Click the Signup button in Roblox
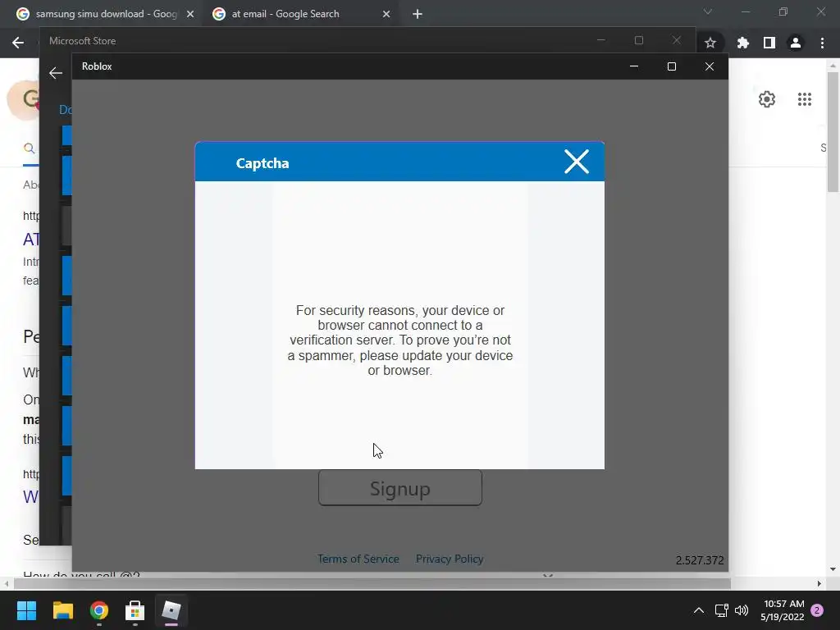 [400, 488]
